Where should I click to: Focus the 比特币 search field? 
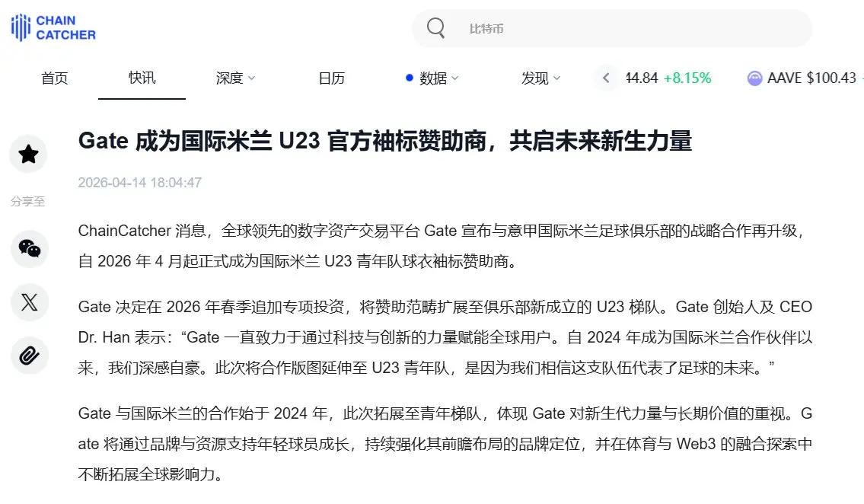click(611, 28)
